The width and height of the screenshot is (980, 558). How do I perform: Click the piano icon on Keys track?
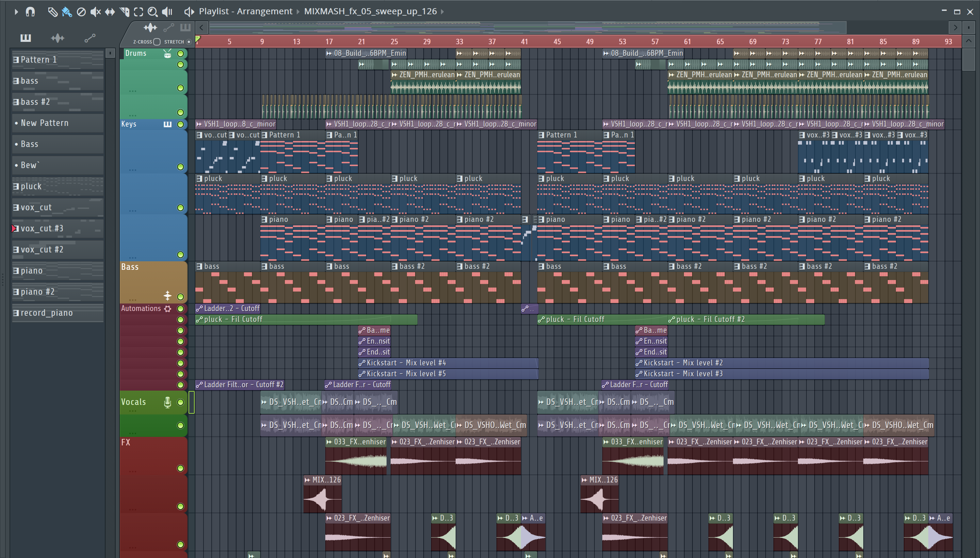point(167,124)
